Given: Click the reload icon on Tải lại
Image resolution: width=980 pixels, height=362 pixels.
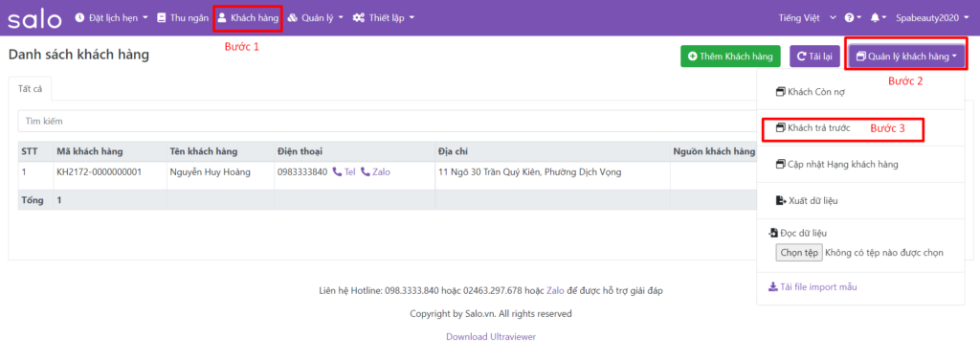Looking at the screenshot, I should coord(802,57).
